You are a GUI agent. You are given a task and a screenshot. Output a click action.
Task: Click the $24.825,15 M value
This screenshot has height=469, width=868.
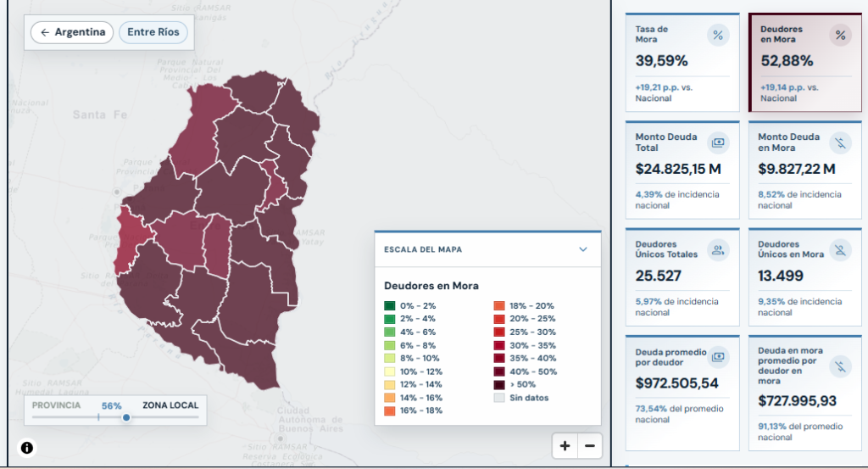(x=678, y=169)
